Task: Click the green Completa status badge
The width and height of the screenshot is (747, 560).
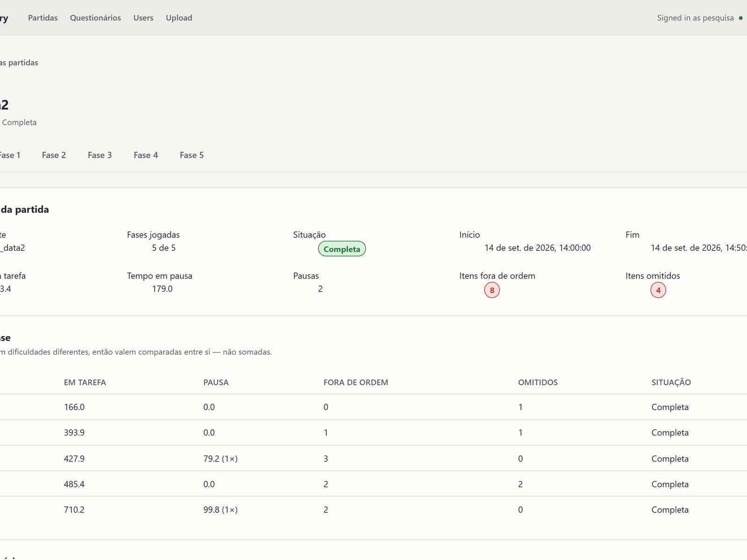Action: 342,249
